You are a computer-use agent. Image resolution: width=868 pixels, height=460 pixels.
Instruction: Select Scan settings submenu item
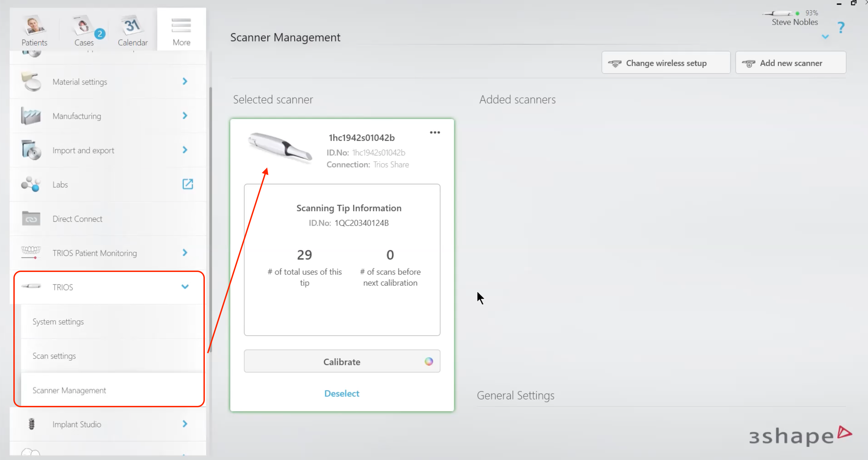click(x=54, y=356)
